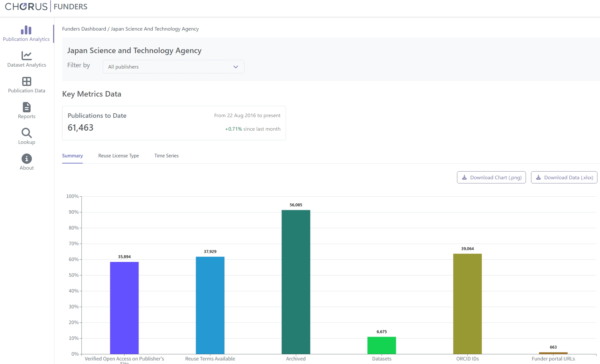
Task: Open Dataset Analytics line chart icon
Action: 26,56
